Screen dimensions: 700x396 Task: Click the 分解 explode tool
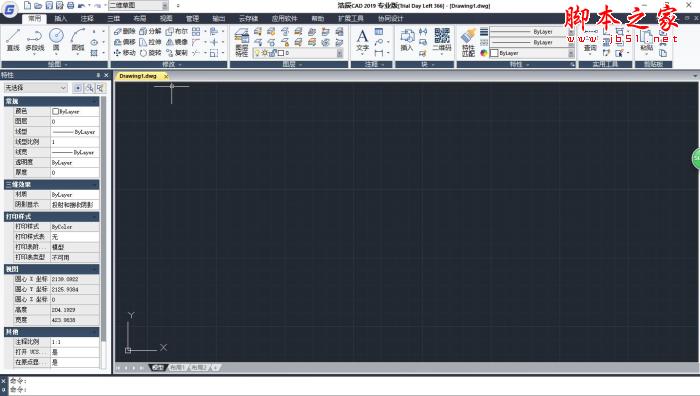coord(150,31)
